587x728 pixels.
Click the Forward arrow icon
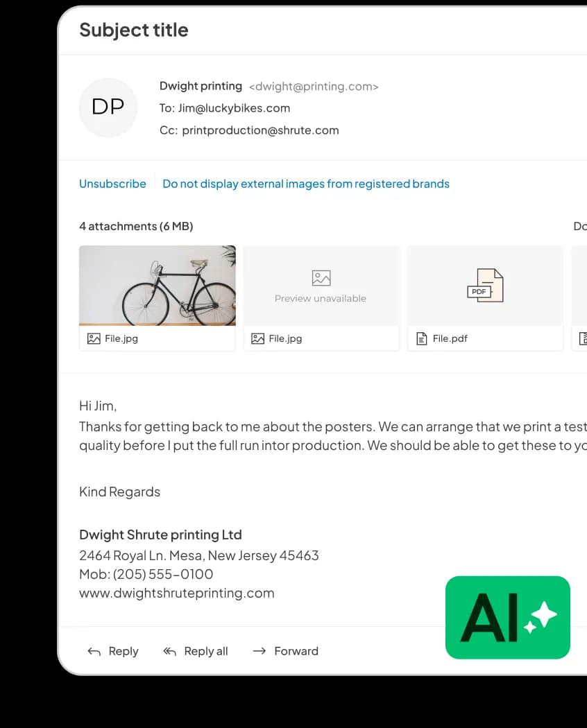(x=259, y=651)
